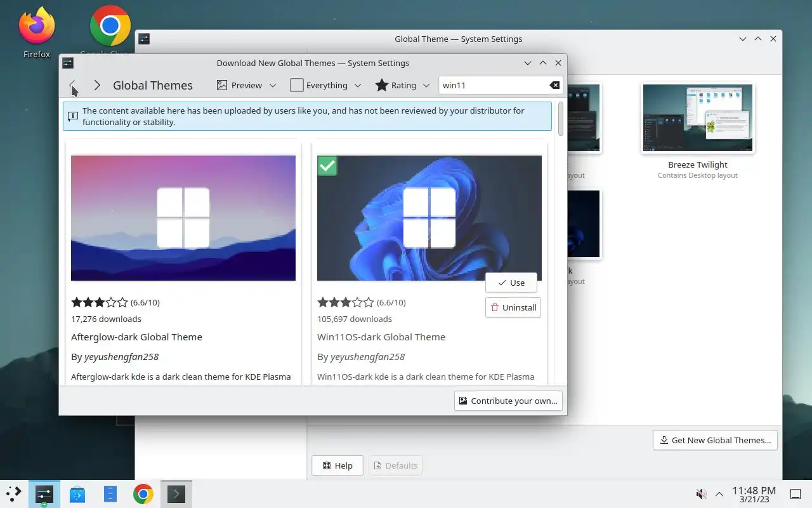Open the clock showing 11:48 PM

pos(754,494)
